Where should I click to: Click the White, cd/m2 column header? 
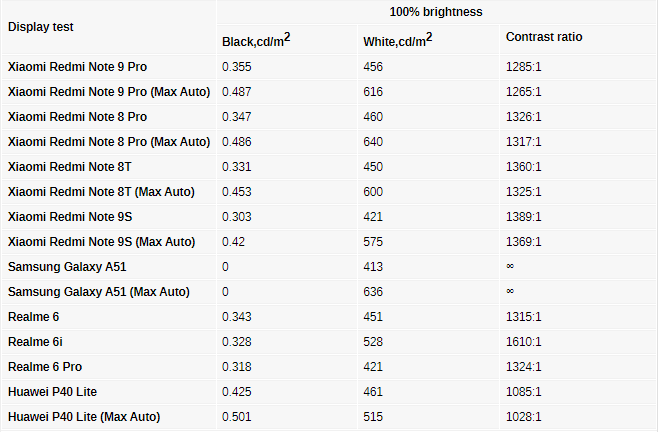coord(398,40)
